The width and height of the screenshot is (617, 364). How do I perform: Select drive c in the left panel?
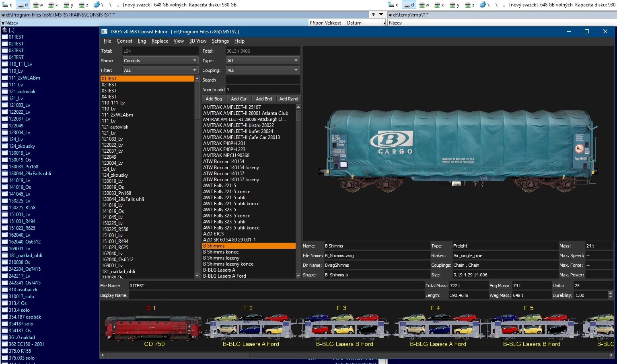pos(7,5)
